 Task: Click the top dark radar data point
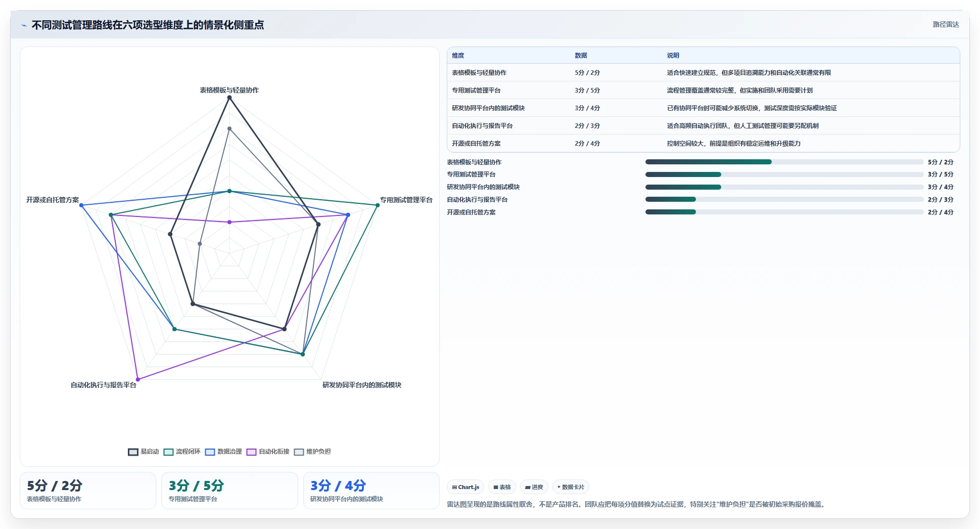coord(229,98)
